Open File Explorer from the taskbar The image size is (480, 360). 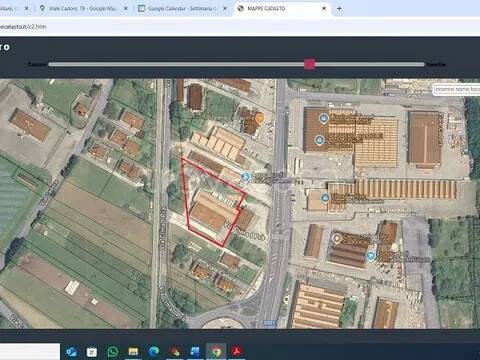133,352
